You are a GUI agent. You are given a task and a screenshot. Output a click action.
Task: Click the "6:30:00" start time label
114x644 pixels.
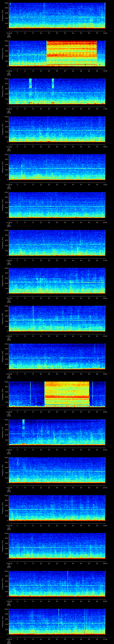(x=9, y=639)
